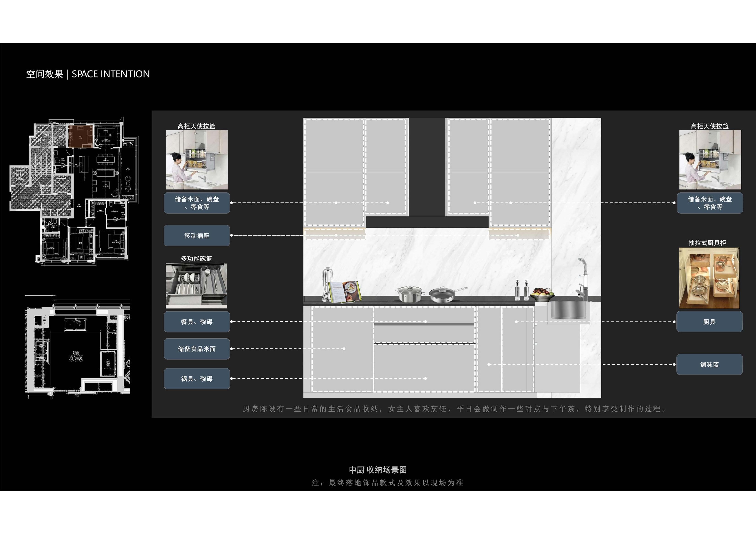Click the 餐具、碗碟 label box
The width and height of the screenshot is (756, 534).
pyautogui.click(x=197, y=322)
